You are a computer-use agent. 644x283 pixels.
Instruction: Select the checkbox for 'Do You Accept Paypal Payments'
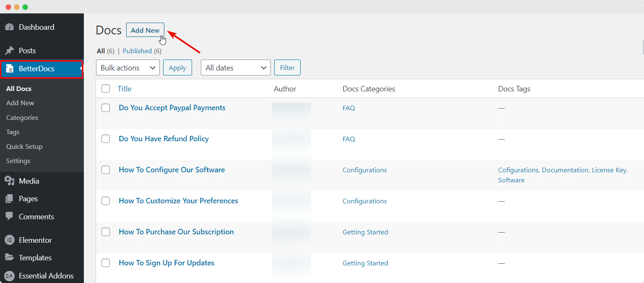tap(106, 108)
